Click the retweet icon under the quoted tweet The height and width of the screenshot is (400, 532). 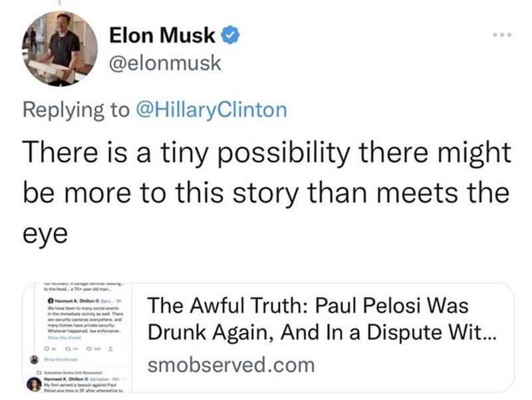(68, 348)
